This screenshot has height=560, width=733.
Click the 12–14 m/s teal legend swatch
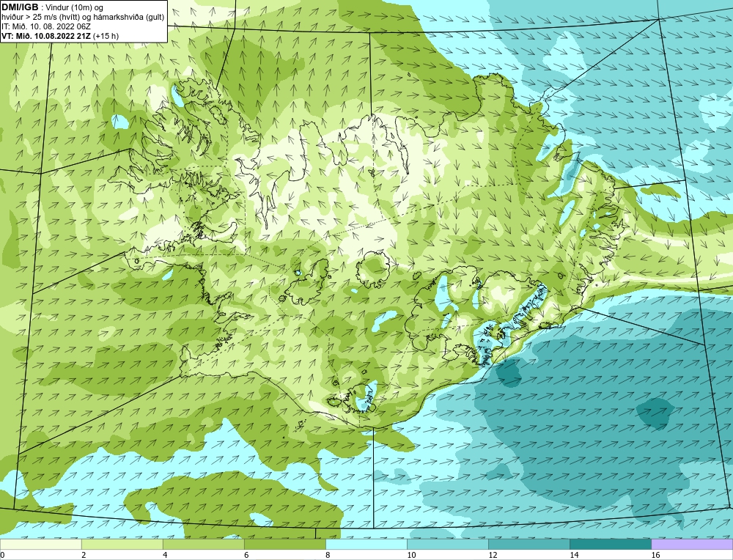click(x=528, y=544)
